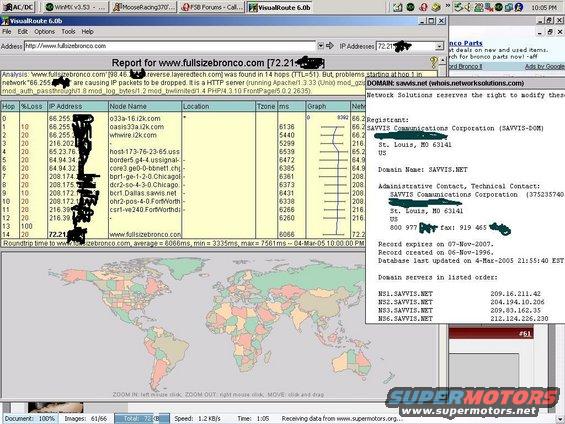The image size is (565, 424).
Task: Click the NS1.SAVVIS.NET entry in whois popup
Action: [x=405, y=294]
